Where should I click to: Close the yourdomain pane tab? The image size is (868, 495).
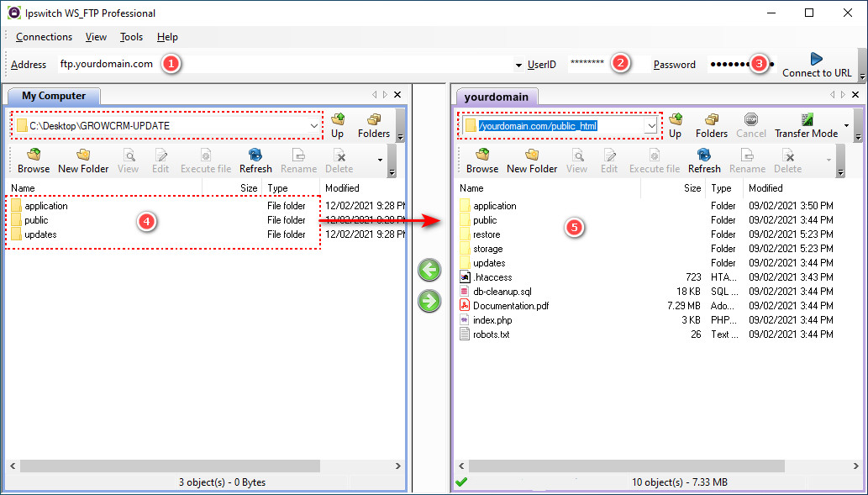[x=855, y=95]
